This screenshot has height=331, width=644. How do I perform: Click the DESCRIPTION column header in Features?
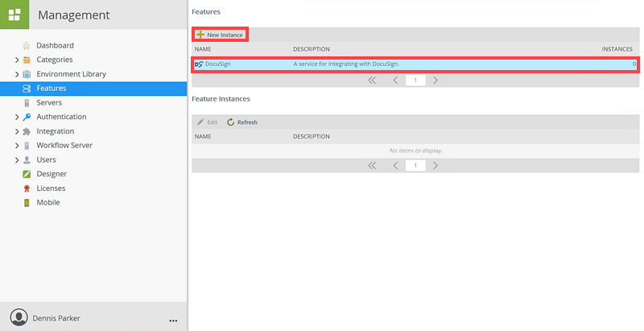[312, 49]
